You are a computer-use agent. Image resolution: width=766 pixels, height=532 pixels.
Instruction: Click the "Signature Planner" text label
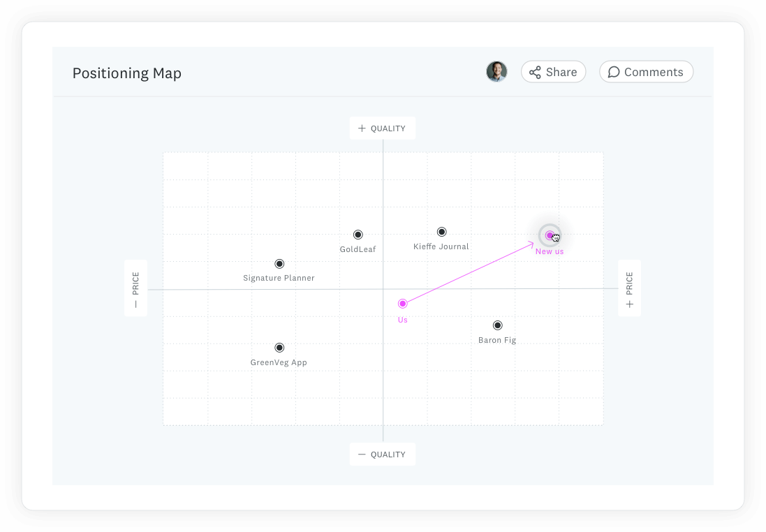pos(279,278)
